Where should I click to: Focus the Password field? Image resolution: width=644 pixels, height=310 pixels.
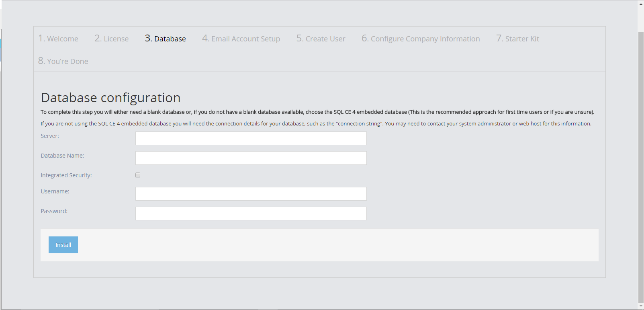[x=251, y=214]
